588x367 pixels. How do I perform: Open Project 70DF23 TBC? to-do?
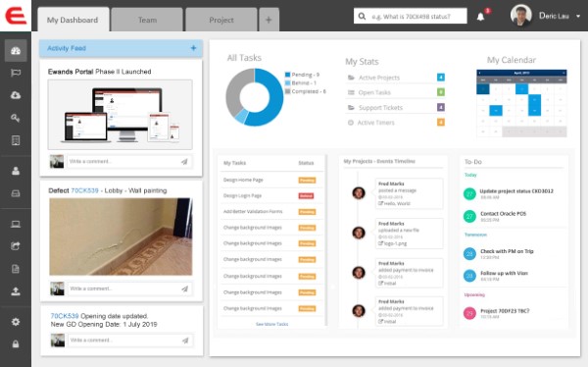click(505, 311)
